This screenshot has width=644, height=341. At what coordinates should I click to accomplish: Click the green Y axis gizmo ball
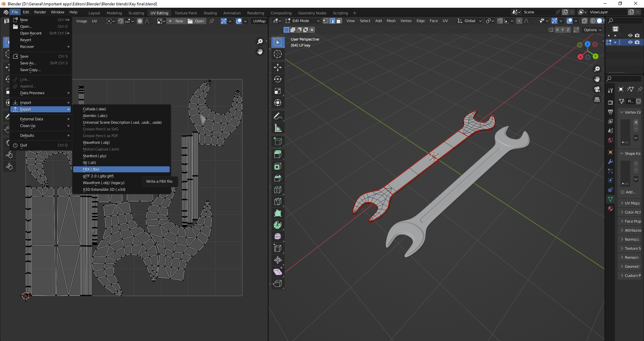pyautogui.click(x=595, y=56)
